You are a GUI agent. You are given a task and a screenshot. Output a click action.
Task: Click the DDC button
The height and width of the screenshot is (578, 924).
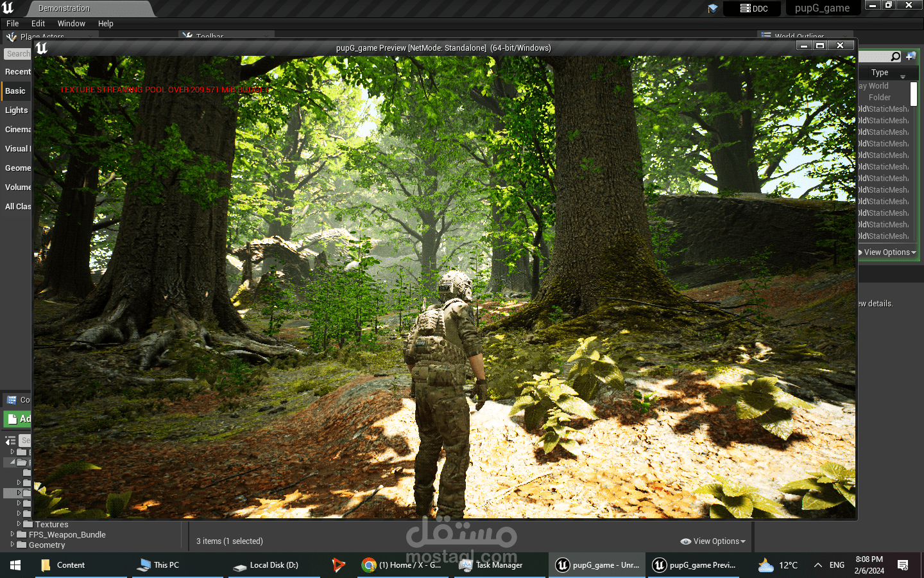point(753,8)
